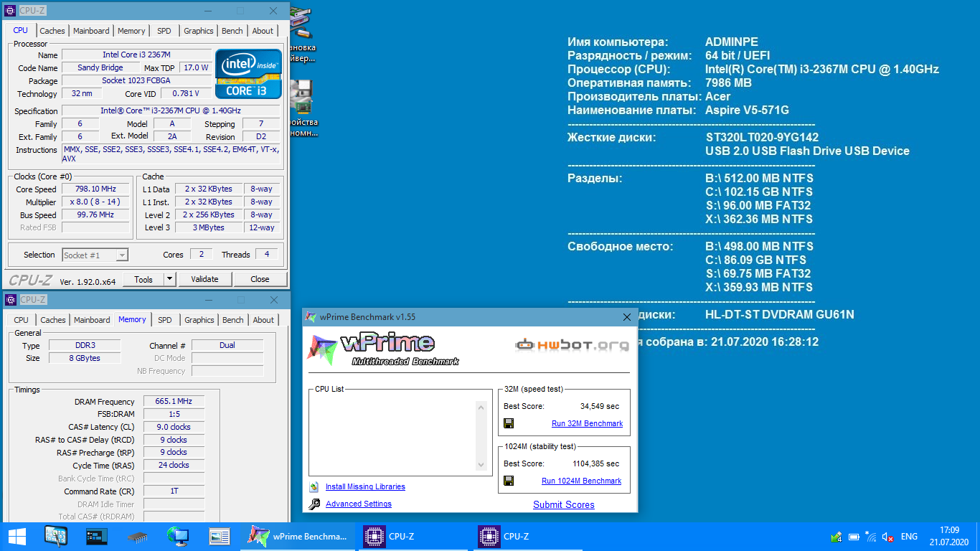Screen dimensions: 980x551
Task: Click the CPU List scrollbar up arrow
Action: (x=481, y=407)
